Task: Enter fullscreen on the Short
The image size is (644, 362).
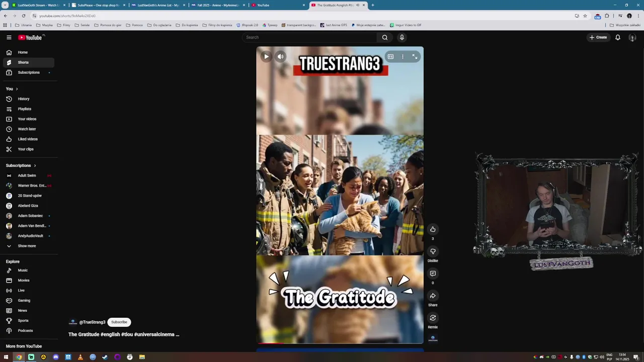Action: (415, 57)
